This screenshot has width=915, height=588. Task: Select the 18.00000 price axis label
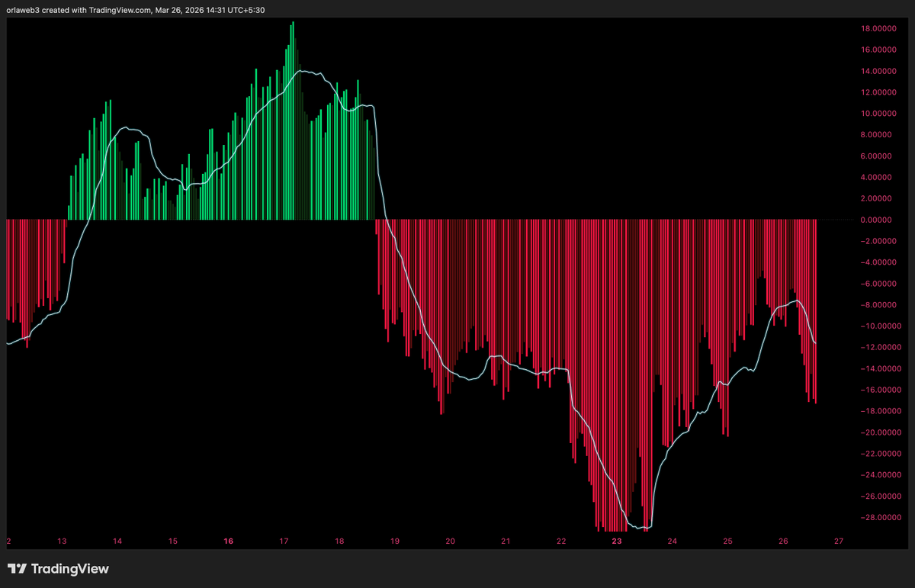877,29
